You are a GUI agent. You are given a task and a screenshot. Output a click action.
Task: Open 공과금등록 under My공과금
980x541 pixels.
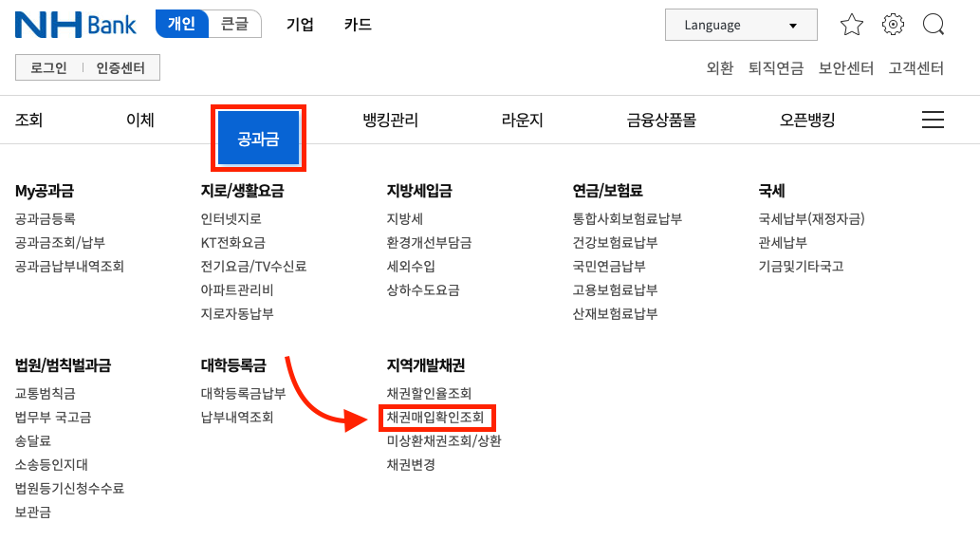click(x=45, y=219)
